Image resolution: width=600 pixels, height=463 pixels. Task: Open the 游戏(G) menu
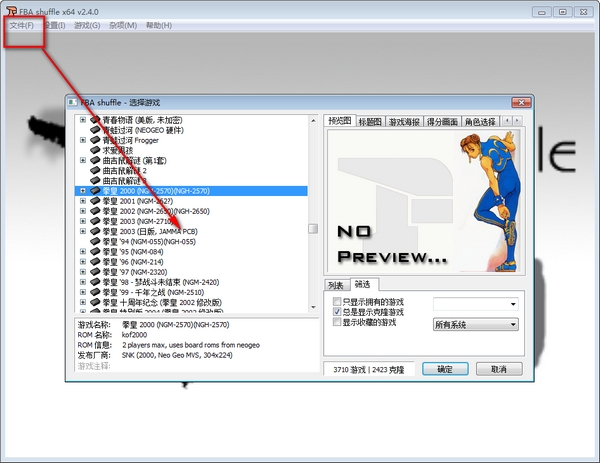[87, 25]
